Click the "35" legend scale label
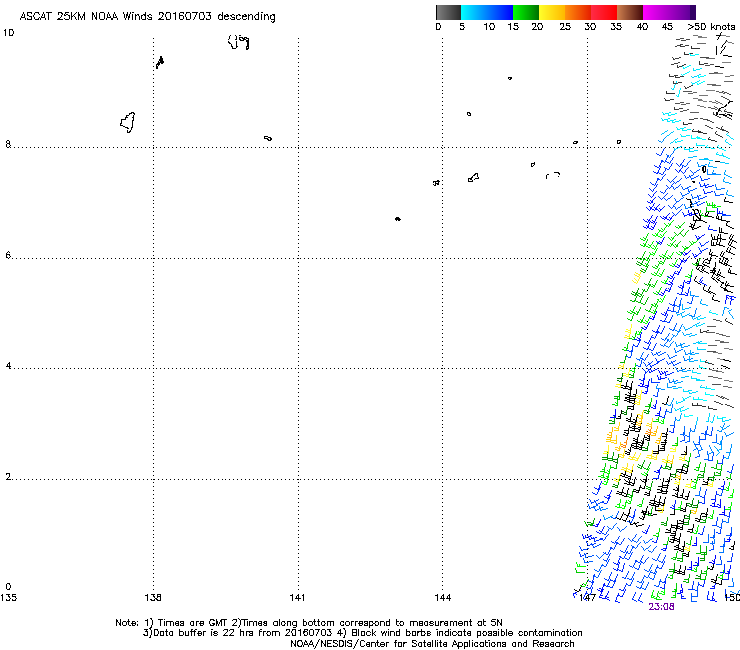The image size is (740, 650). (x=616, y=27)
